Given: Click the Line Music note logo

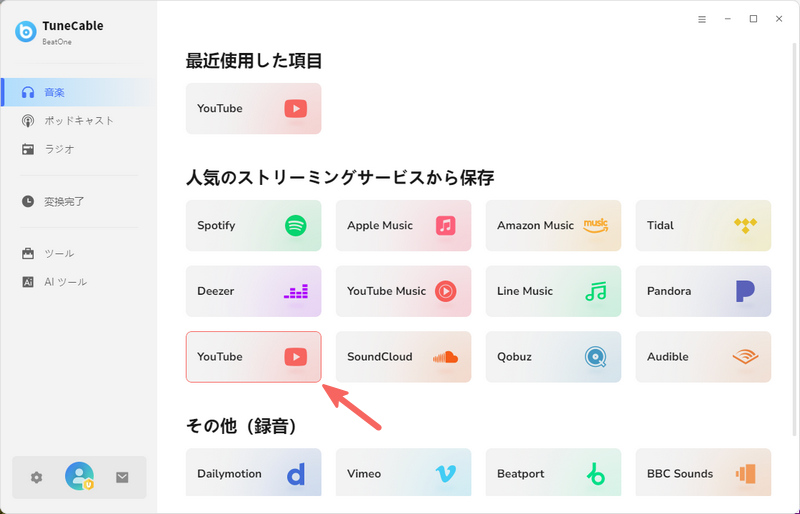Looking at the screenshot, I should (x=596, y=291).
